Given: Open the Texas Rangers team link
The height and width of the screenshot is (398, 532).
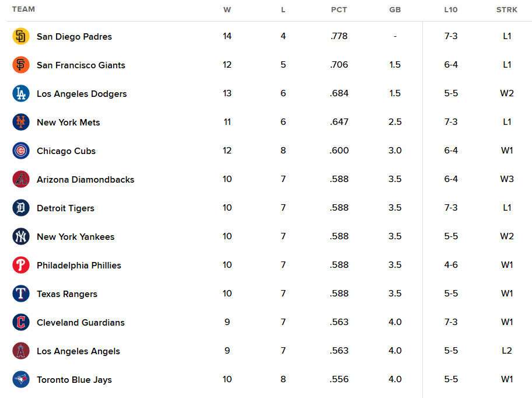Looking at the screenshot, I should coord(67,294).
